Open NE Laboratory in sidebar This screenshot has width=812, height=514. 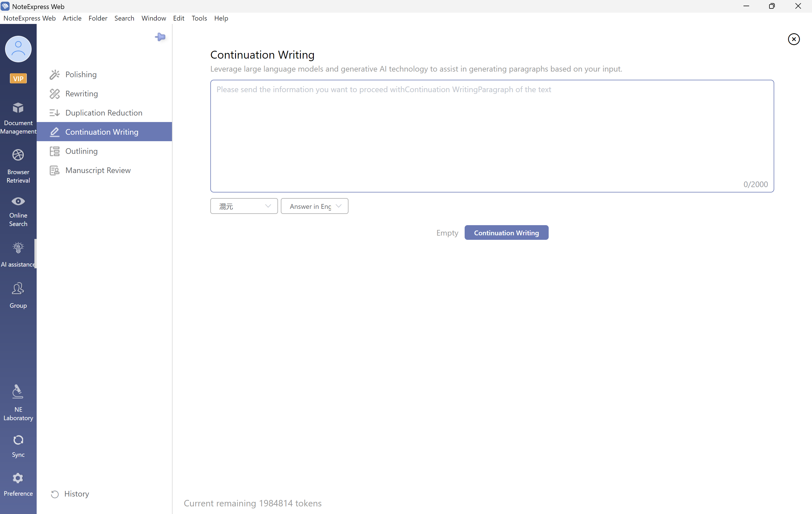click(x=18, y=403)
